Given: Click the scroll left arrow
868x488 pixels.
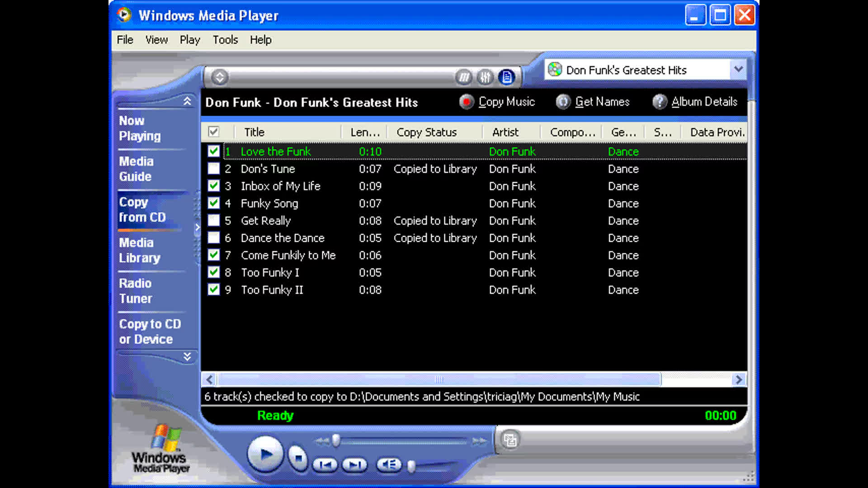Looking at the screenshot, I should coord(209,380).
